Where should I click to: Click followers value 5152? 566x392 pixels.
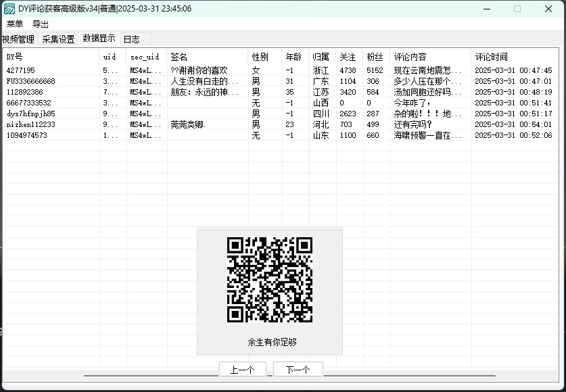(x=375, y=70)
